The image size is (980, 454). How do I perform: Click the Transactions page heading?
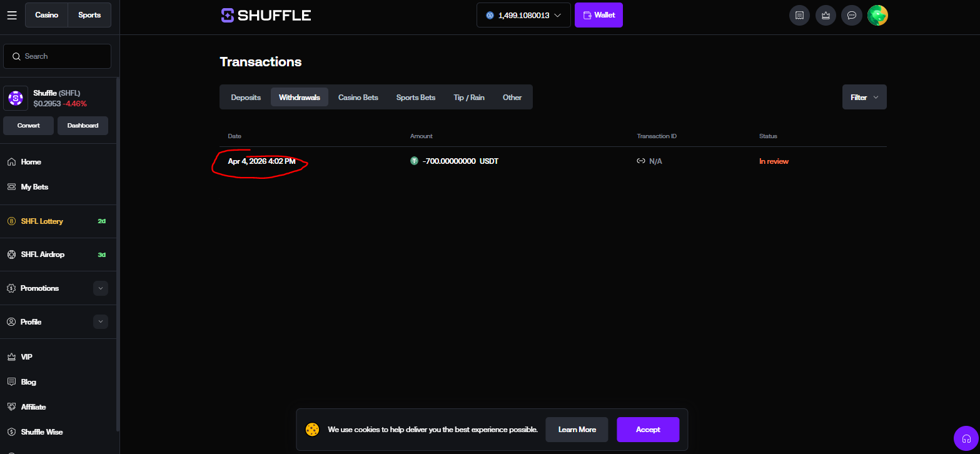261,62
